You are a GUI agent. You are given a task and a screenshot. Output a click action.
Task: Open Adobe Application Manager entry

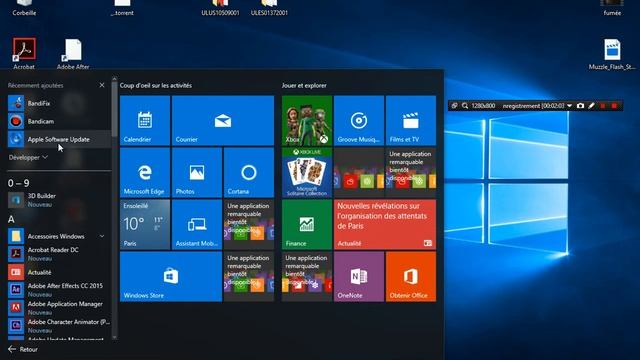59,308
